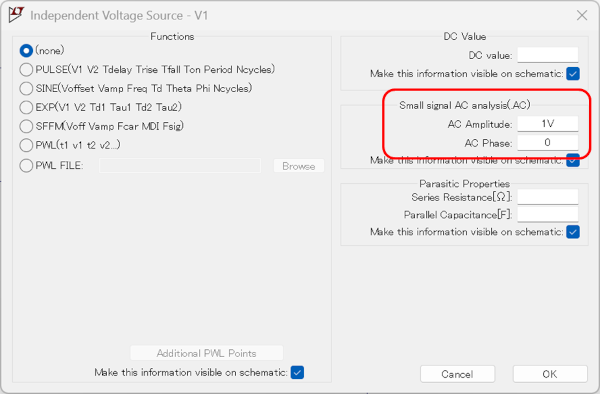
Task: Select the (none) function radio button
Action: coord(26,50)
